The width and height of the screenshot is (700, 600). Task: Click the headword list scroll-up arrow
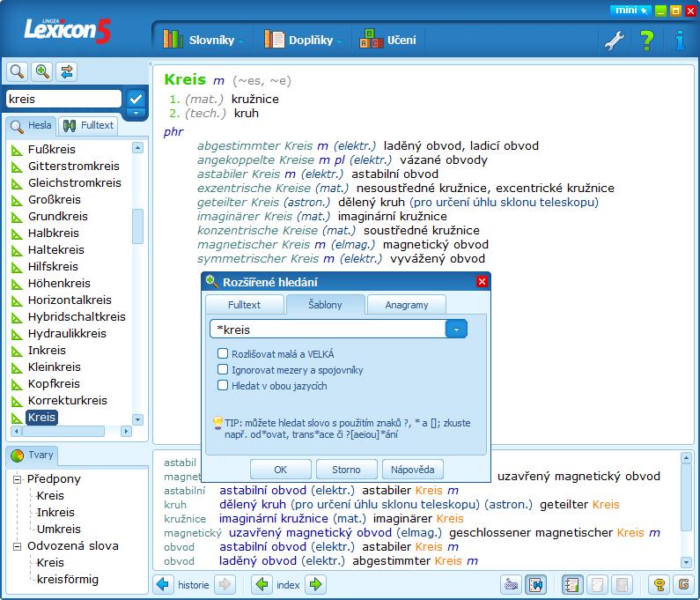click(x=138, y=147)
